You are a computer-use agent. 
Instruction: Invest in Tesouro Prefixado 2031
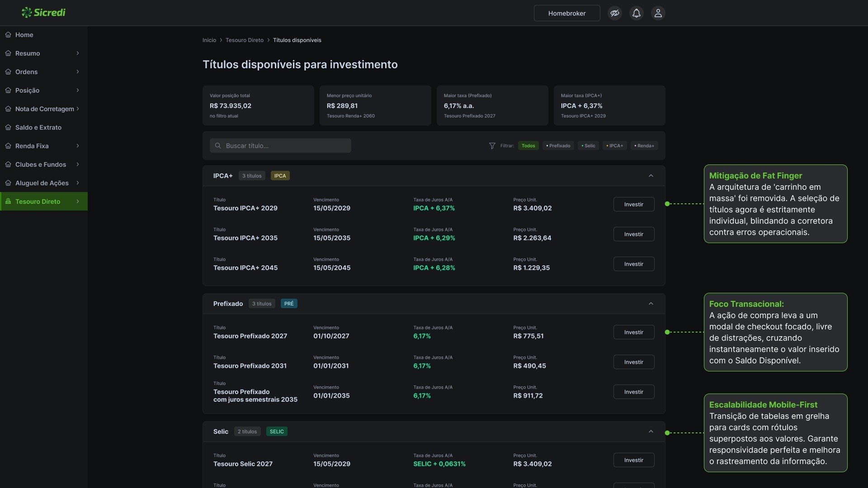click(634, 362)
